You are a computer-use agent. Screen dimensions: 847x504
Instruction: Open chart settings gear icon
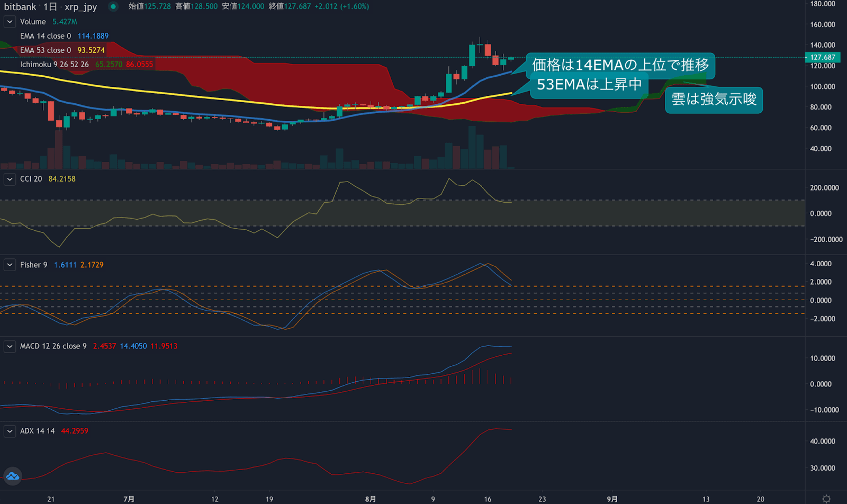click(826, 499)
